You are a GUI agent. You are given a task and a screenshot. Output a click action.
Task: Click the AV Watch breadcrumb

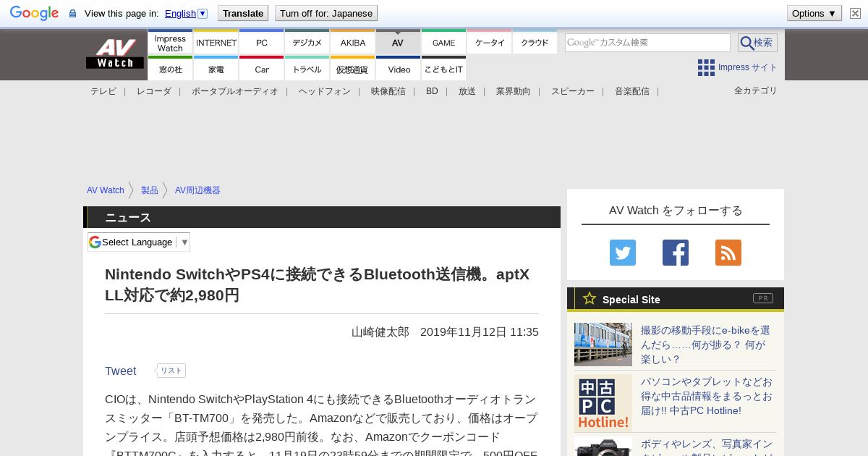106,190
